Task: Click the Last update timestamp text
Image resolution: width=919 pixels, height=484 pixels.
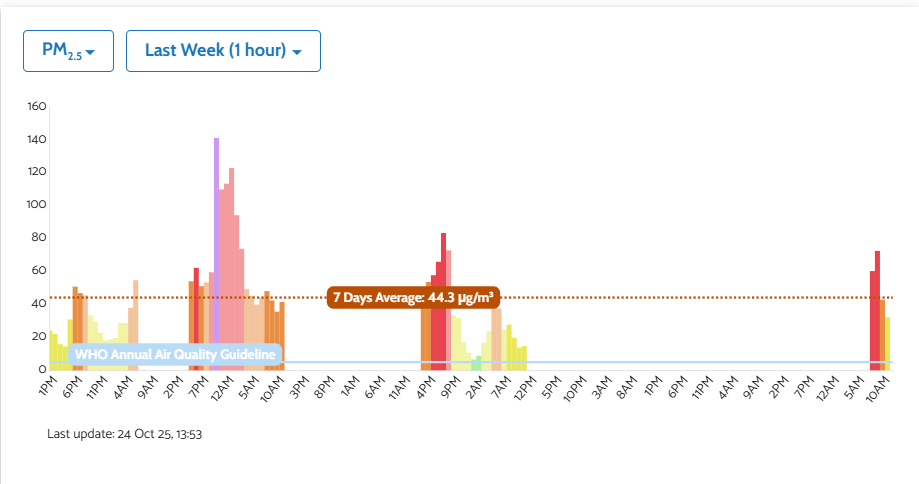Action: pyautogui.click(x=125, y=434)
